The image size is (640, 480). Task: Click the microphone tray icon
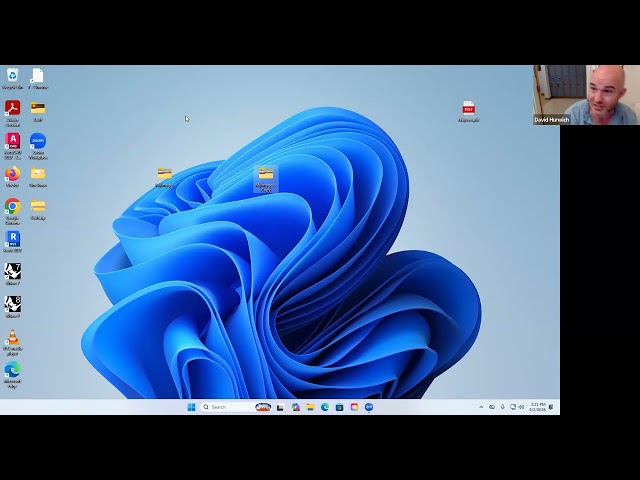coord(502,407)
